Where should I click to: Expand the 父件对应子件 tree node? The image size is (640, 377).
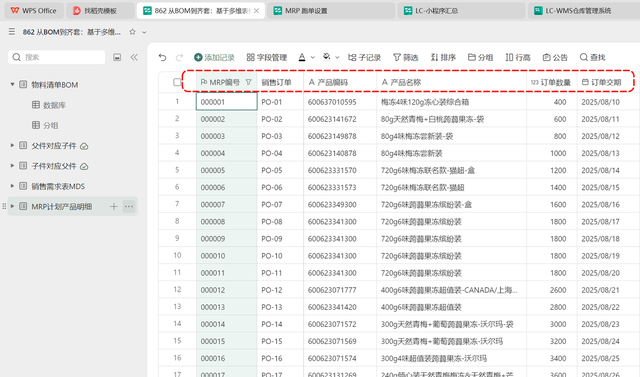tap(12, 145)
